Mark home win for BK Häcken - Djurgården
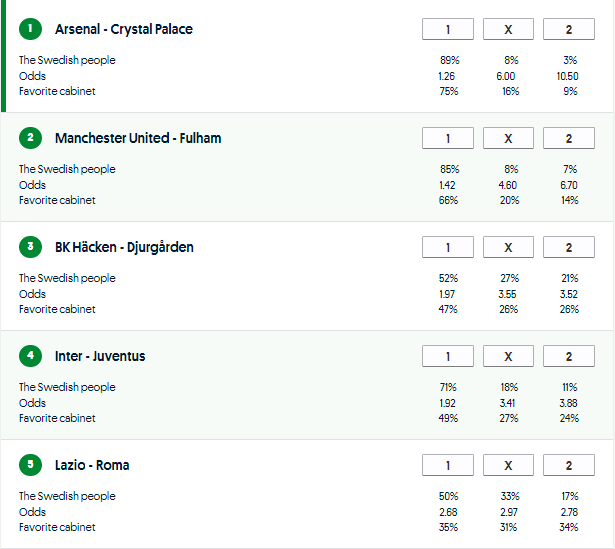This screenshot has height=549, width=615. [x=448, y=247]
